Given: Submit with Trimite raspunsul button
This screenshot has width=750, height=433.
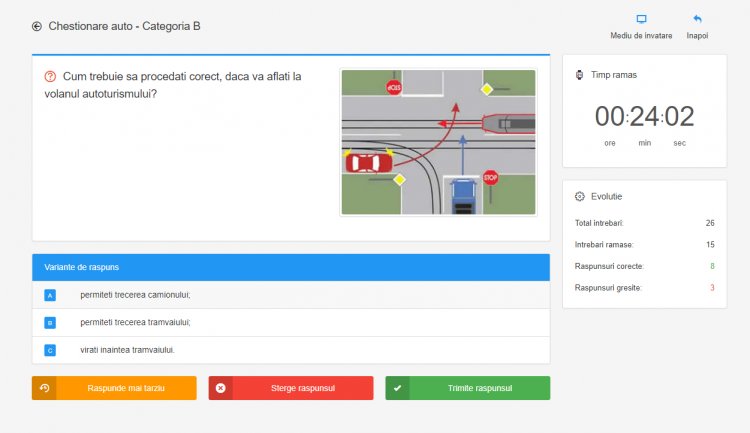Looking at the screenshot, I should point(468,388).
